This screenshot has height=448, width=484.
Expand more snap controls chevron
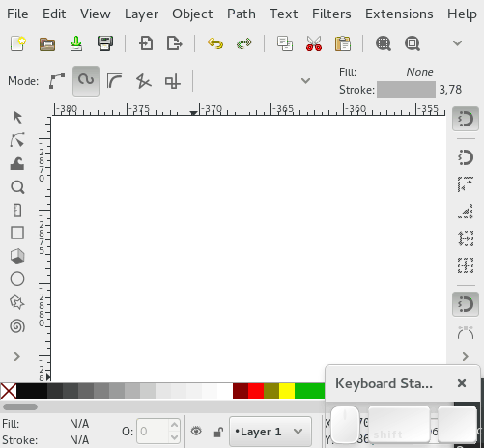(466, 356)
